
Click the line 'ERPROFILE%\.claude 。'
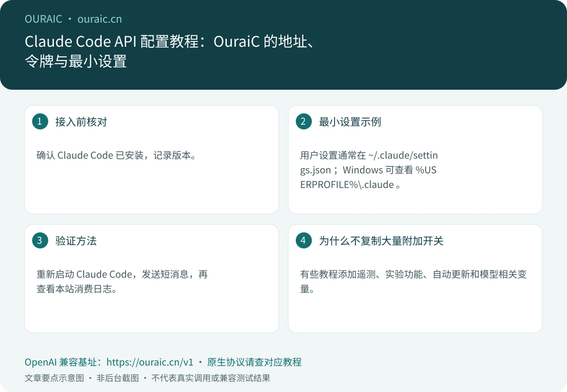coord(351,185)
